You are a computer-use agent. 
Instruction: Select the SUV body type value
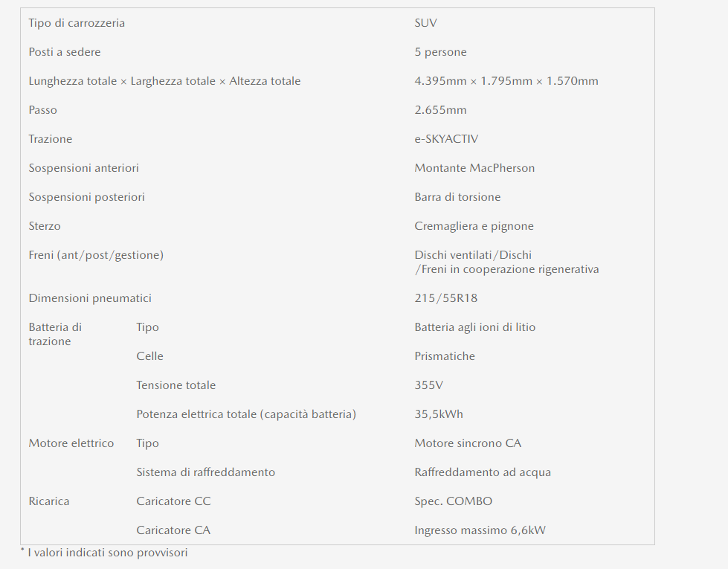coord(425,23)
